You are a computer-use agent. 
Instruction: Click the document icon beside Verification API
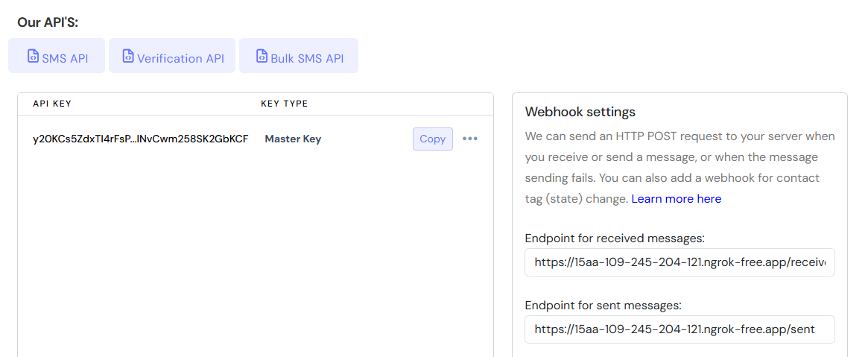128,57
